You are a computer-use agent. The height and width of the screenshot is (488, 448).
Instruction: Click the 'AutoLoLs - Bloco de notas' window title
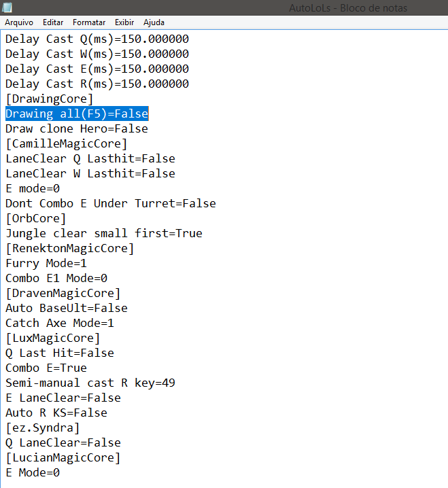(348, 7)
